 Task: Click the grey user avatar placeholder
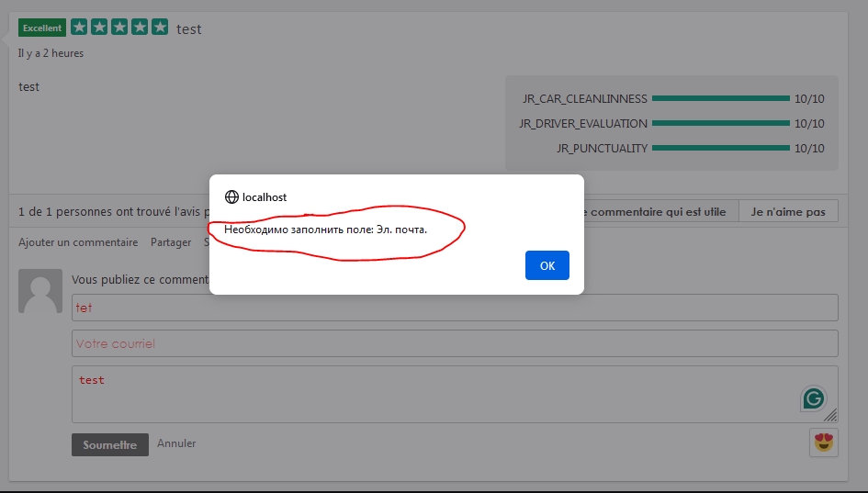coord(40,291)
